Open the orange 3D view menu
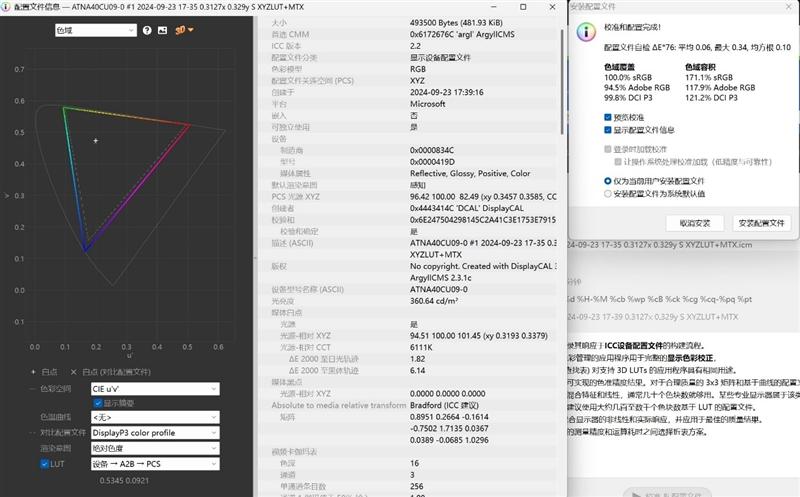The height and width of the screenshot is (497, 800). (182, 30)
